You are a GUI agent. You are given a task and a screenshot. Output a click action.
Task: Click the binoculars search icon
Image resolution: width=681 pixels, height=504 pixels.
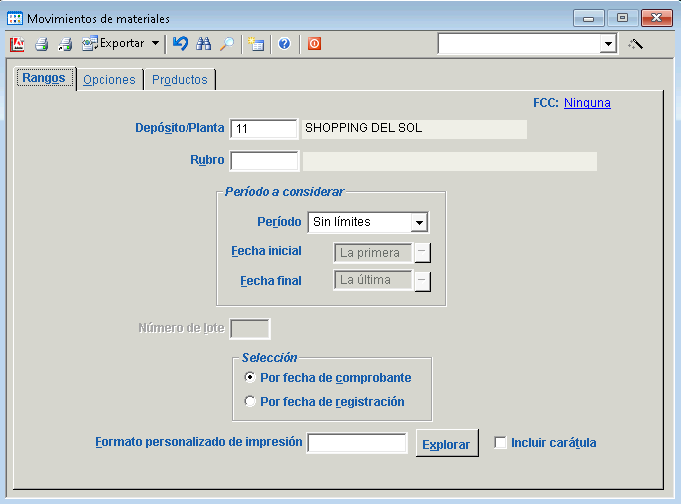tap(204, 44)
